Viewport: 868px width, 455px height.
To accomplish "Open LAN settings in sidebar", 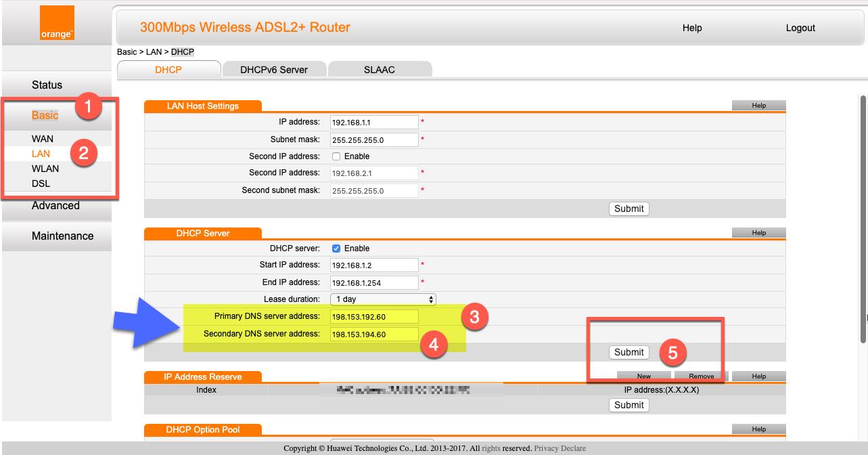I will point(41,154).
